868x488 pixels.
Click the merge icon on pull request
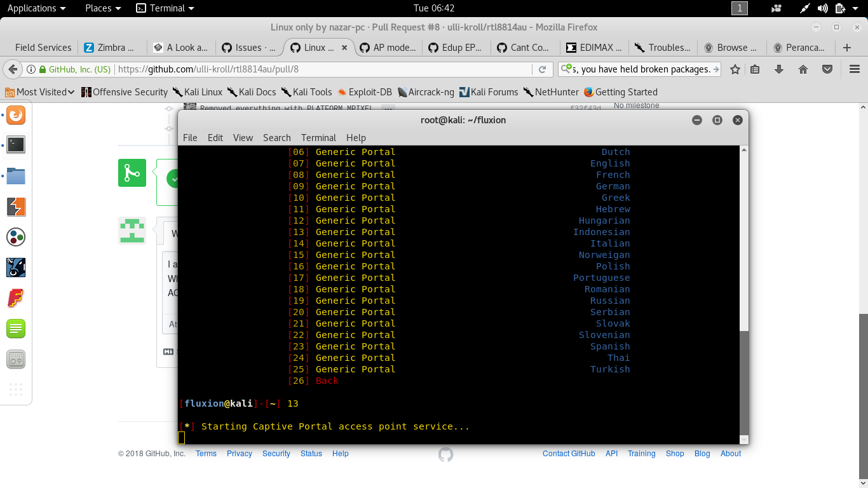pyautogui.click(x=132, y=173)
